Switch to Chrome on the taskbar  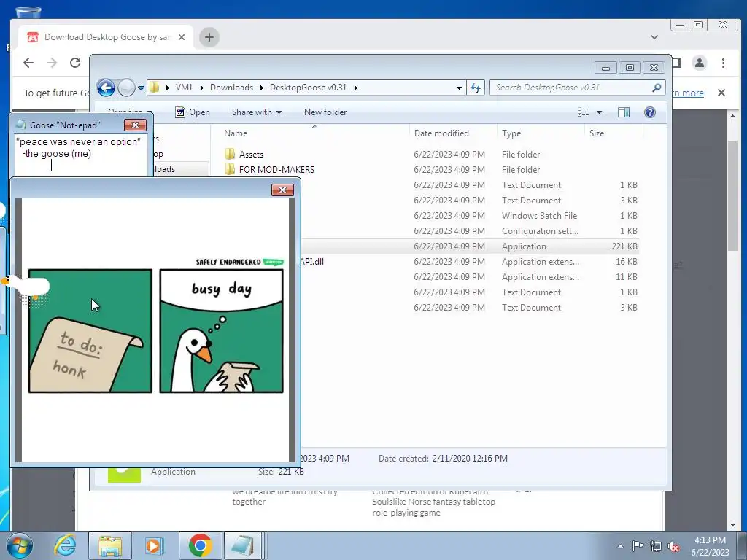[x=200, y=545]
